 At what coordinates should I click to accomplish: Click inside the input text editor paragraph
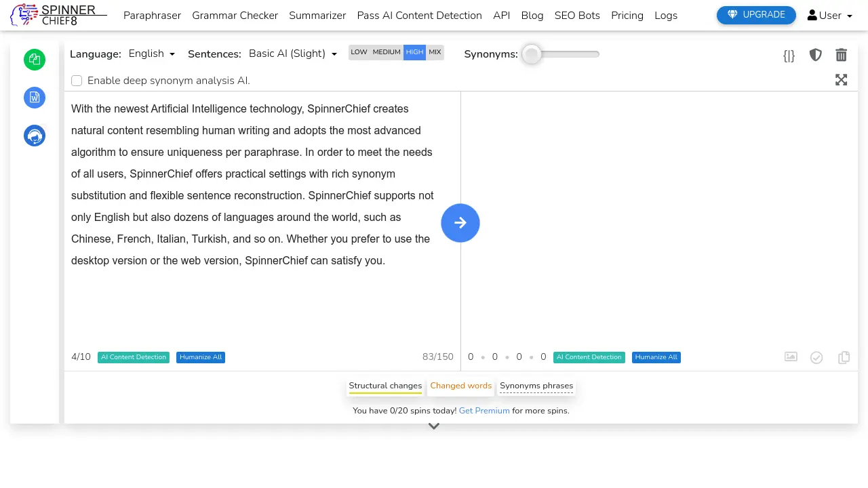(252, 184)
